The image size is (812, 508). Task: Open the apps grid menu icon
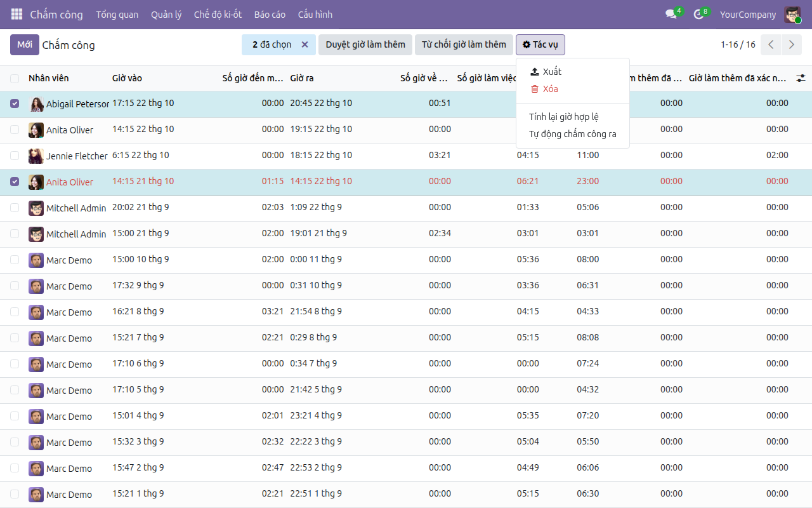tap(16, 14)
